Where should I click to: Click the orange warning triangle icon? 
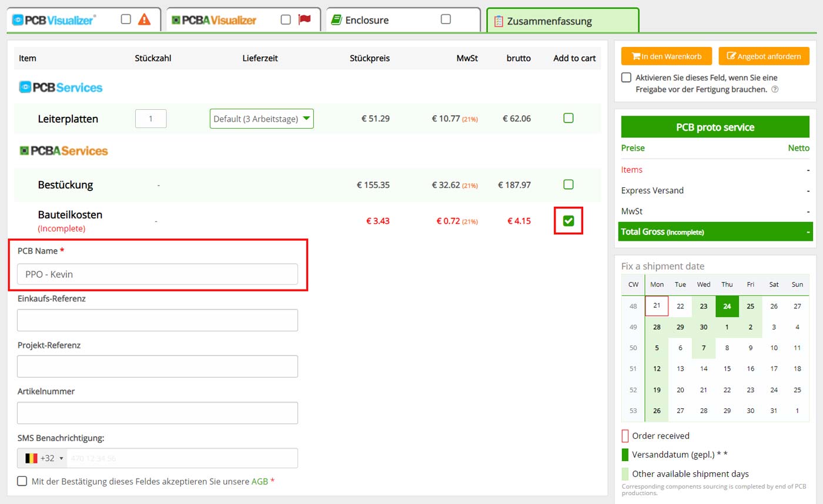(x=144, y=19)
